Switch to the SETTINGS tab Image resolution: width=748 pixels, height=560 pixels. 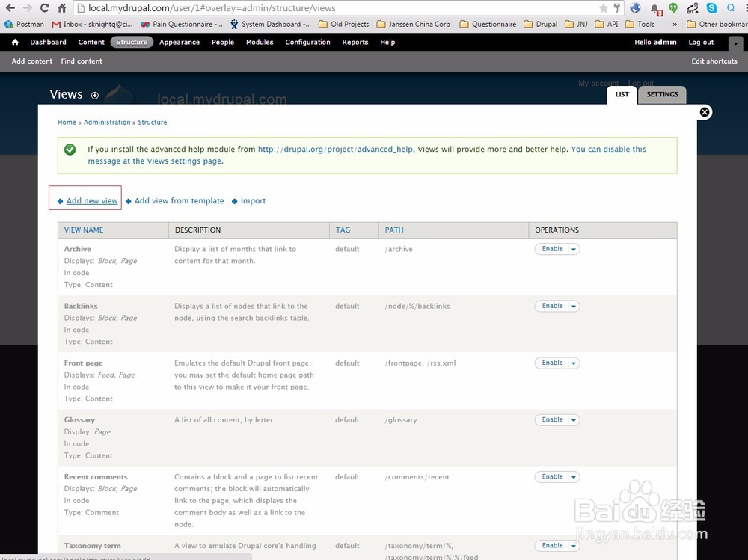click(x=662, y=94)
